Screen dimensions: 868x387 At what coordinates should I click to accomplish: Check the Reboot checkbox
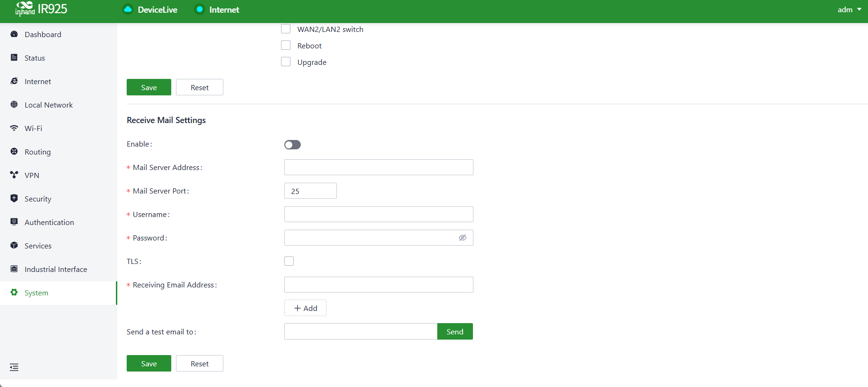[286, 46]
